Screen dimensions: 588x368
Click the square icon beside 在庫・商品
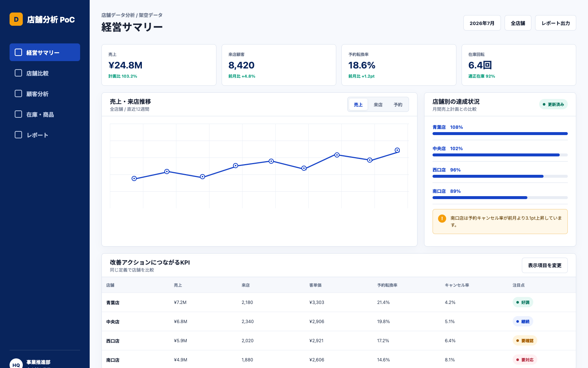click(x=18, y=114)
